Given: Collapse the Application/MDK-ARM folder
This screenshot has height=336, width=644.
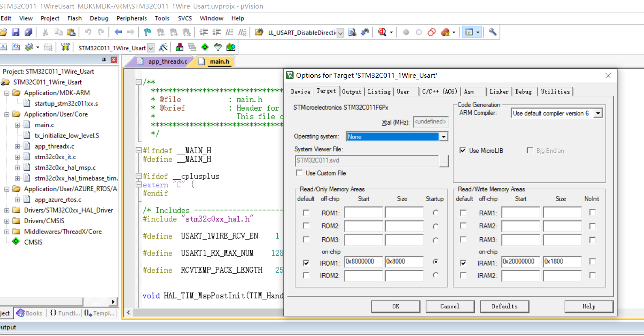Looking at the screenshot, I should click(x=7, y=93).
